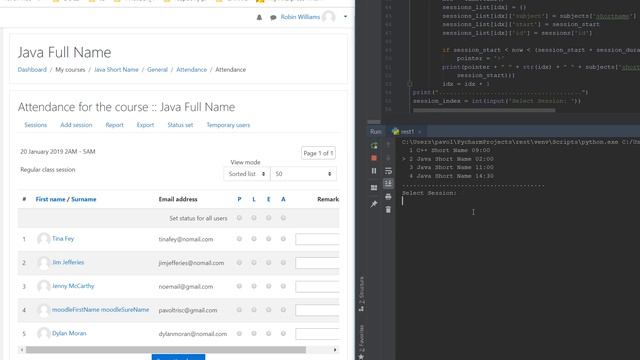Screen dimensions: 640x360
Task: Mark Tina Fey as Present (P)
Action: [239, 239]
